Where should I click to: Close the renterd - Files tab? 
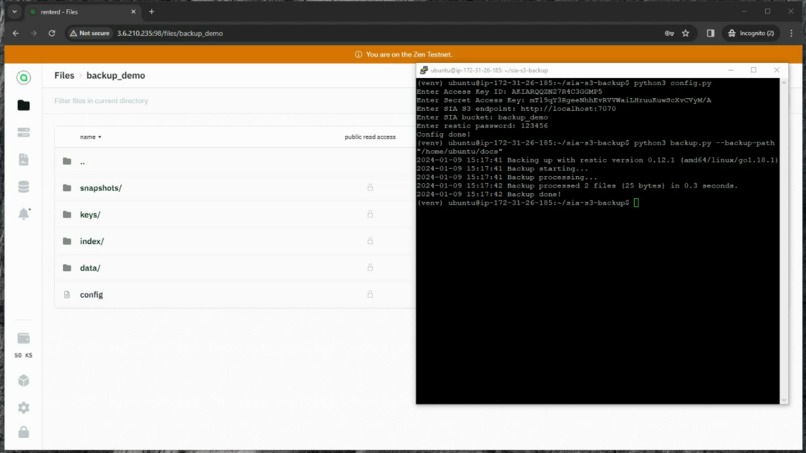134,12
